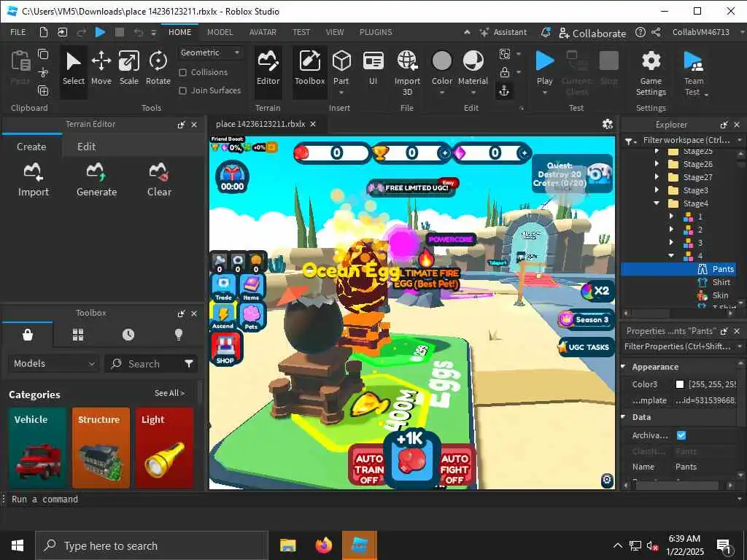
Task: Enable the Join Surfaces checkbox
Action: tap(182, 90)
